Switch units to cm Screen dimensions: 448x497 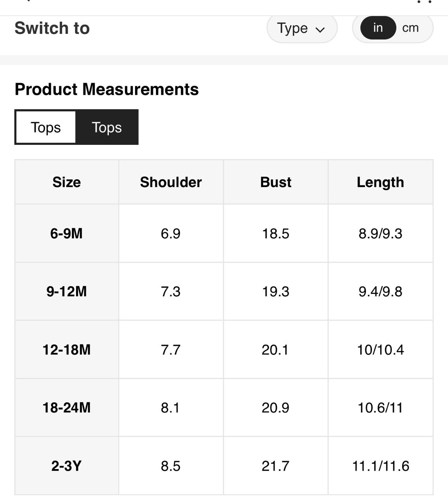click(x=410, y=28)
